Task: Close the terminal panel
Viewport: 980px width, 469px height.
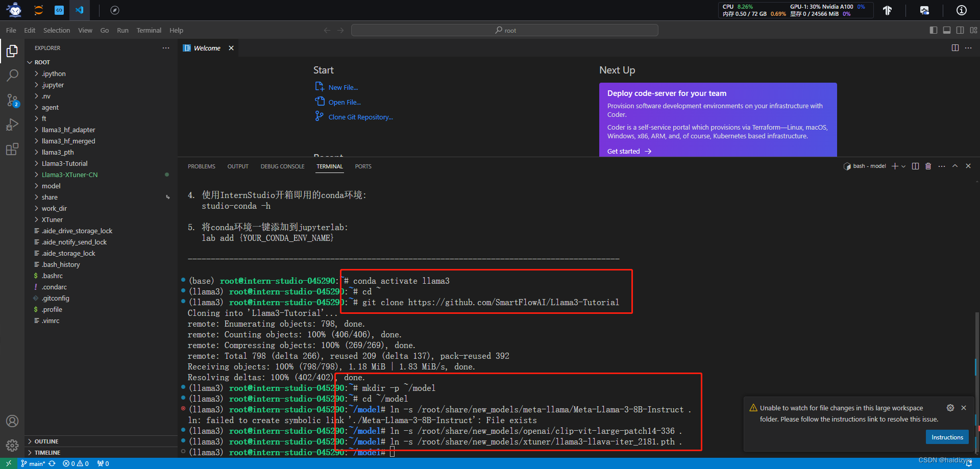Action: tap(968, 166)
